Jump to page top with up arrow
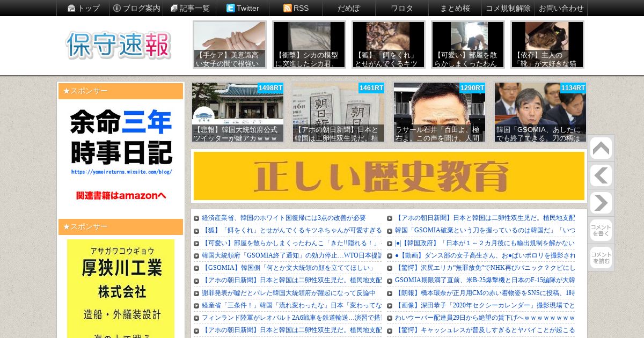The image size is (644, 338). pyautogui.click(x=601, y=149)
